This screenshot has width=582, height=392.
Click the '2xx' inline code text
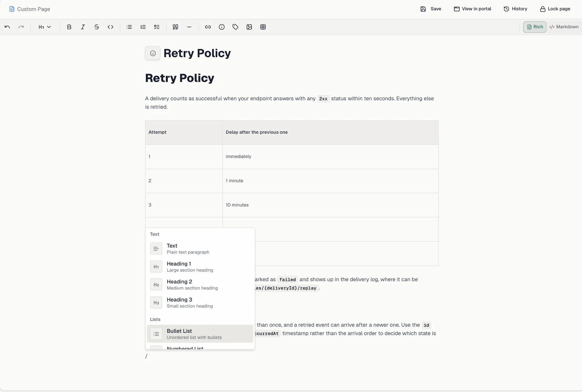point(323,99)
